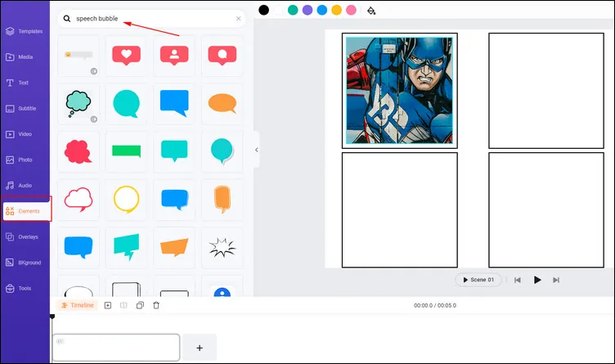615x364 pixels.
Task: Add the tall orange speech bubble
Action: pyautogui.click(x=222, y=200)
